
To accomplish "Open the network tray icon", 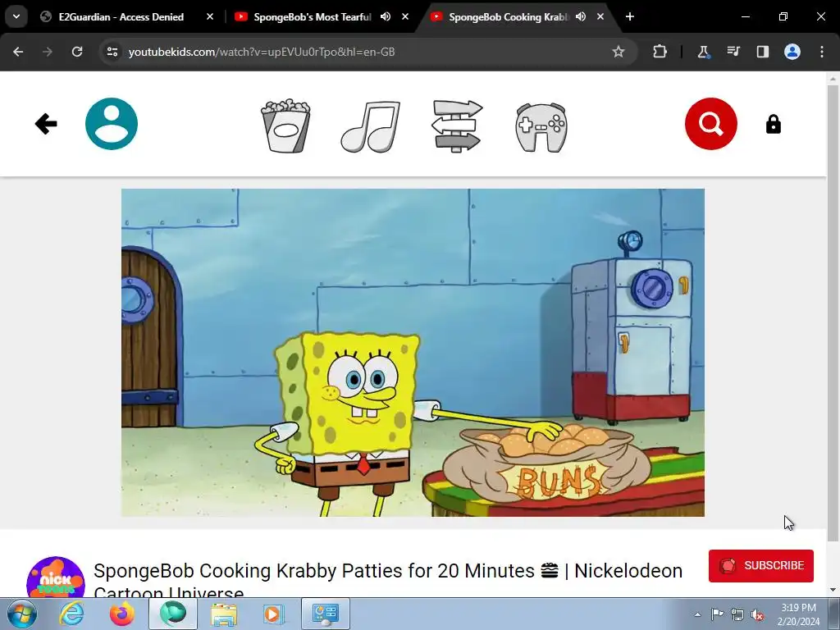I will pos(737,614).
